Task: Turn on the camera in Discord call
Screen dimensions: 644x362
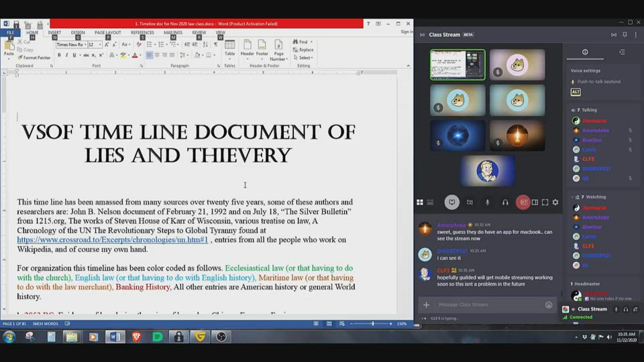Action: (x=470, y=202)
